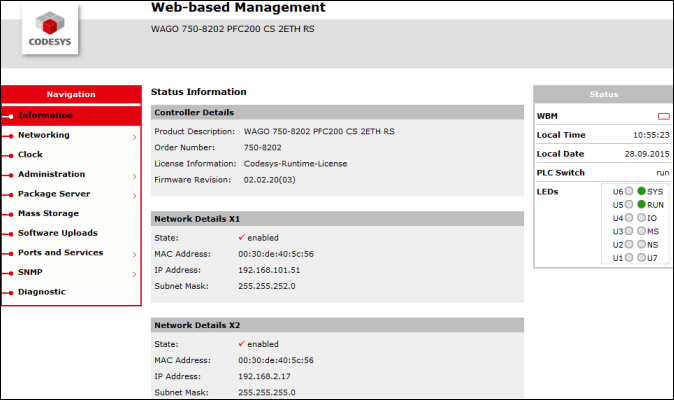Open the Clock navigation item
Viewport: 674px width, 400px height.
[30, 155]
